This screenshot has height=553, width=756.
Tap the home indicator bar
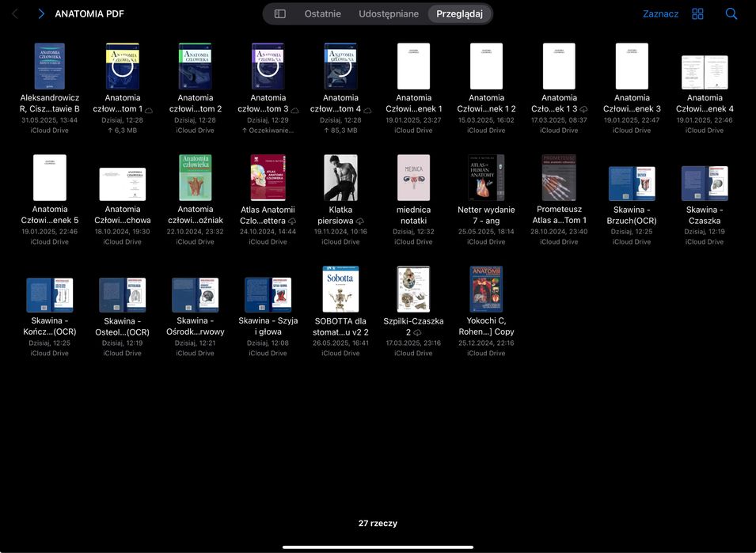(x=378, y=547)
